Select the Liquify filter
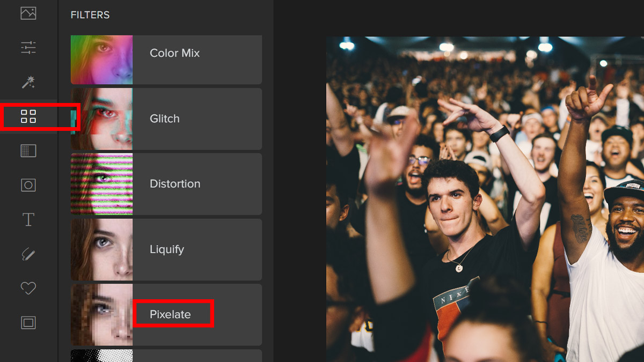The width and height of the screenshot is (644, 362). 167,249
